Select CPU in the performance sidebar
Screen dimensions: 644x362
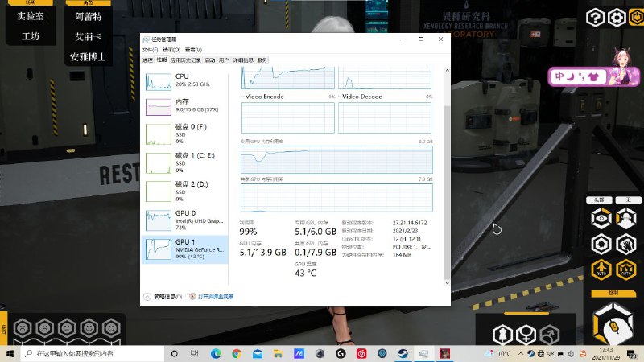coord(184,80)
